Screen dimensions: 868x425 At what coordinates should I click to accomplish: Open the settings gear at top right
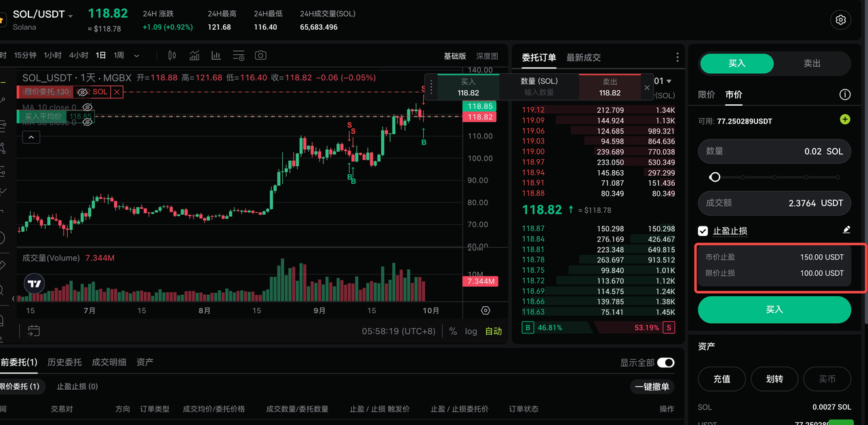coord(841,20)
